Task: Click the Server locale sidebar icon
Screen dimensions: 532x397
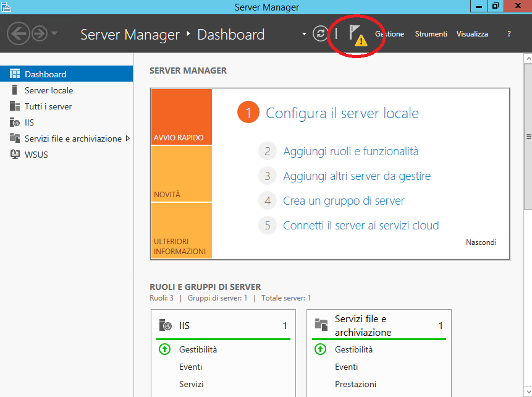Action: point(14,90)
